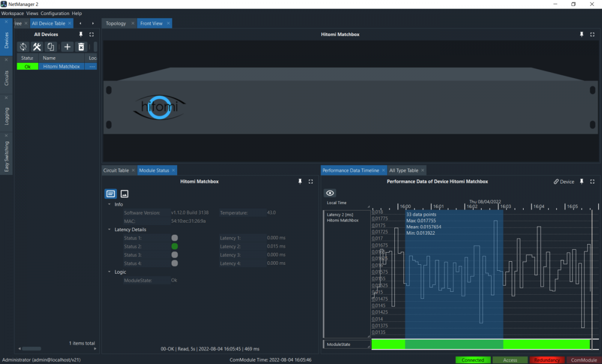Collapse the Latency Details section
Image resolution: width=602 pixels, height=364 pixels.
click(x=109, y=229)
